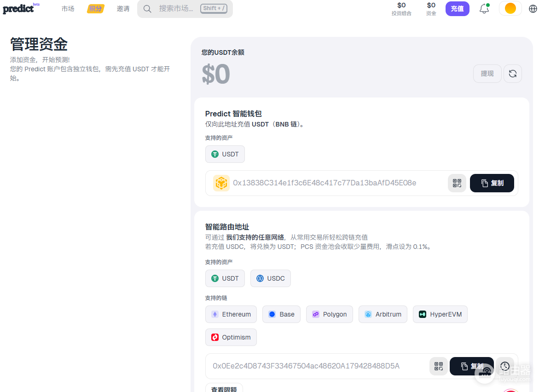Choose the Polygon chain
Image resolution: width=539 pixels, height=392 pixels.
(x=329, y=314)
